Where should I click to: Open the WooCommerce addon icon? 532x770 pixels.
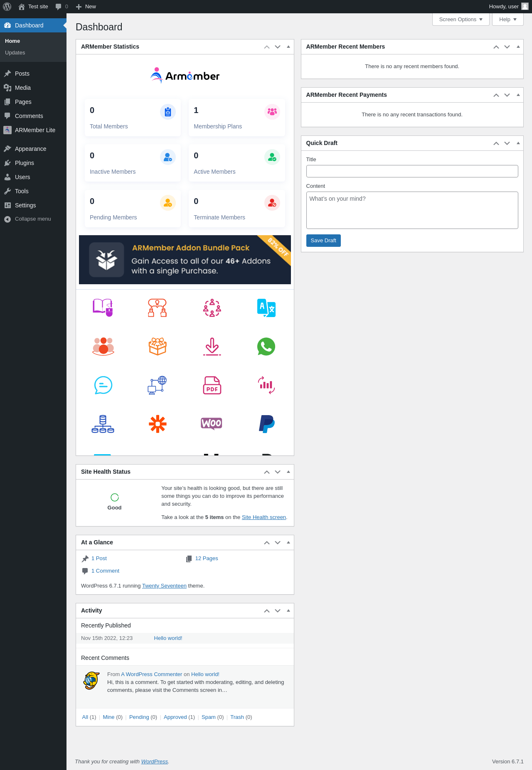tap(212, 423)
